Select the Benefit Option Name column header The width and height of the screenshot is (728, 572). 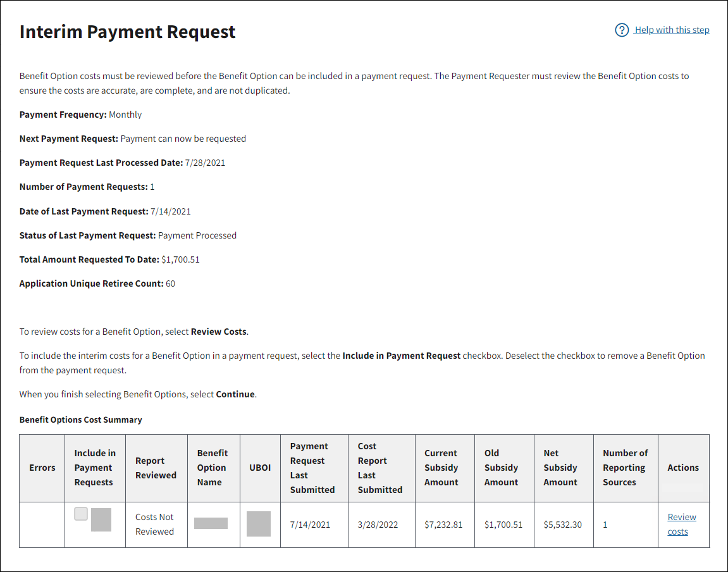coord(212,468)
